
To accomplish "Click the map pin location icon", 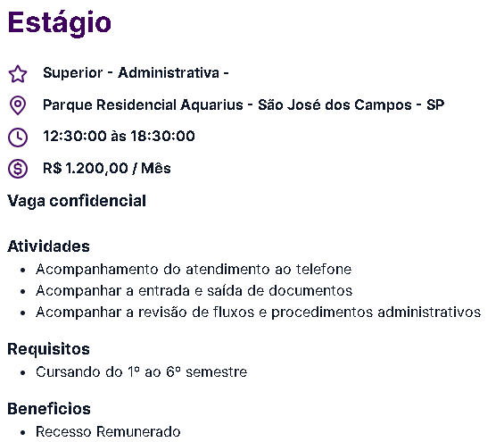I will coord(18,105).
